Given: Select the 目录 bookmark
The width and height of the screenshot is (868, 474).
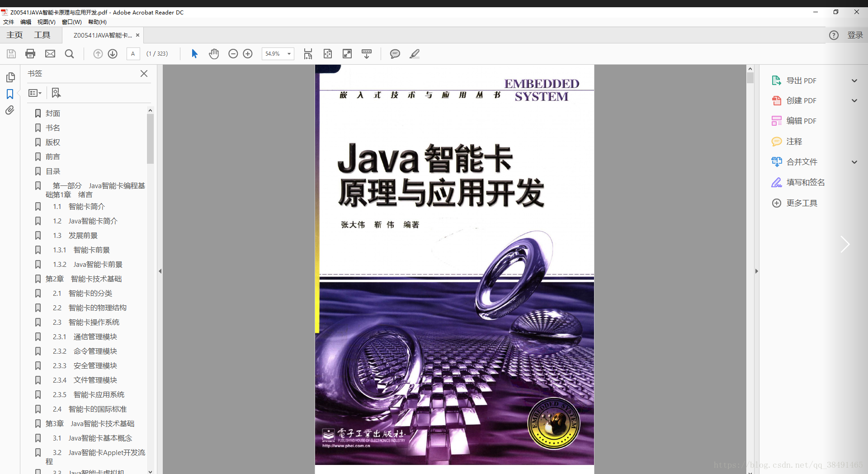Looking at the screenshot, I should point(53,171).
